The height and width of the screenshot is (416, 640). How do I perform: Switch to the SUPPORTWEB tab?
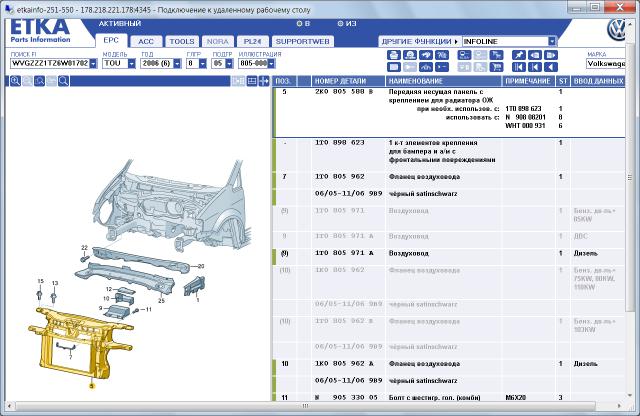click(x=302, y=41)
